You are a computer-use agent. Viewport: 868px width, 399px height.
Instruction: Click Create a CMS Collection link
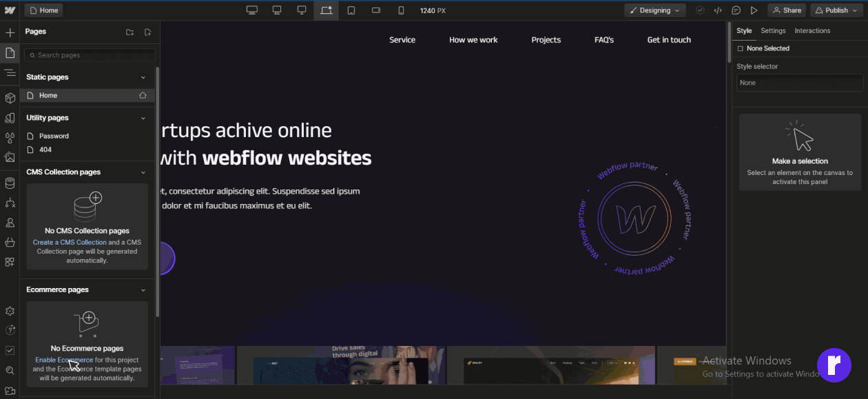70,243
